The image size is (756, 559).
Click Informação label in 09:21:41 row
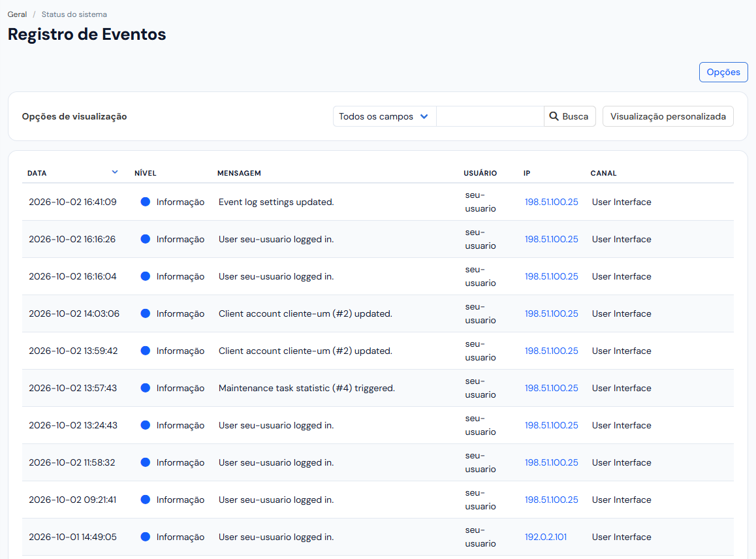click(180, 500)
